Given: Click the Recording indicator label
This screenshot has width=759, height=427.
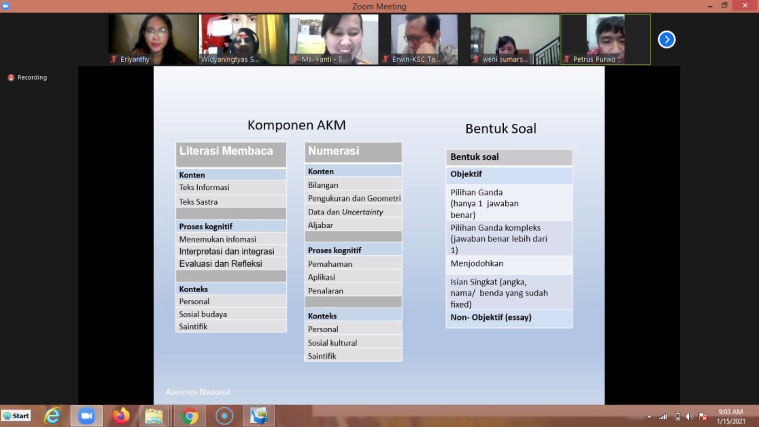Looking at the screenshot, I should [27, 77].
